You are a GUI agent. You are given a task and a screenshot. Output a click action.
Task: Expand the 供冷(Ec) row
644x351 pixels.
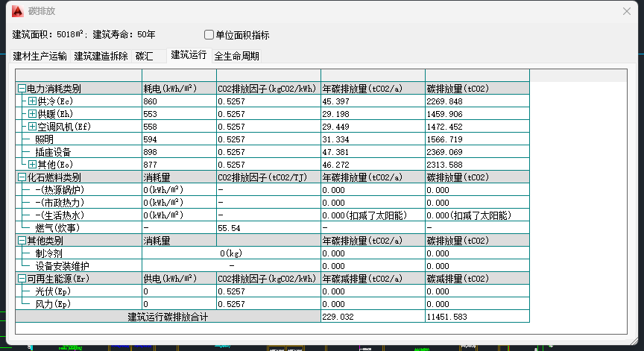pyautogui.click(x=32, y=101)
